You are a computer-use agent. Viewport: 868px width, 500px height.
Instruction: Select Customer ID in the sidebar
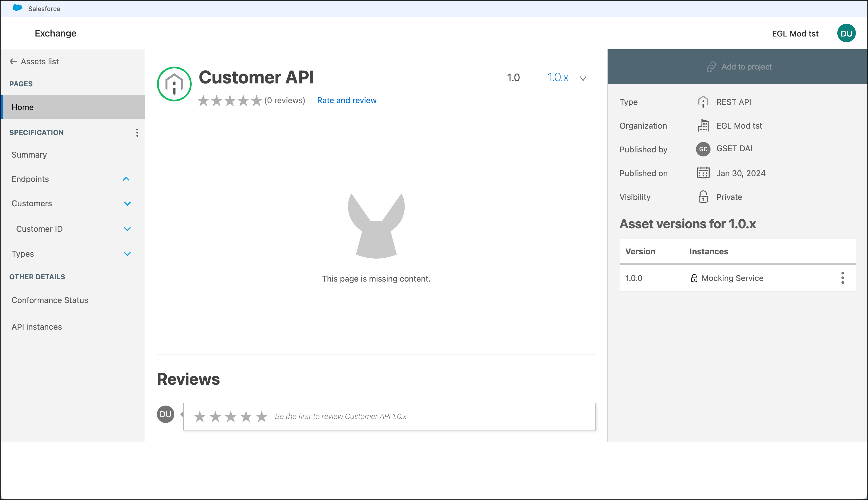tap(39, 229)
